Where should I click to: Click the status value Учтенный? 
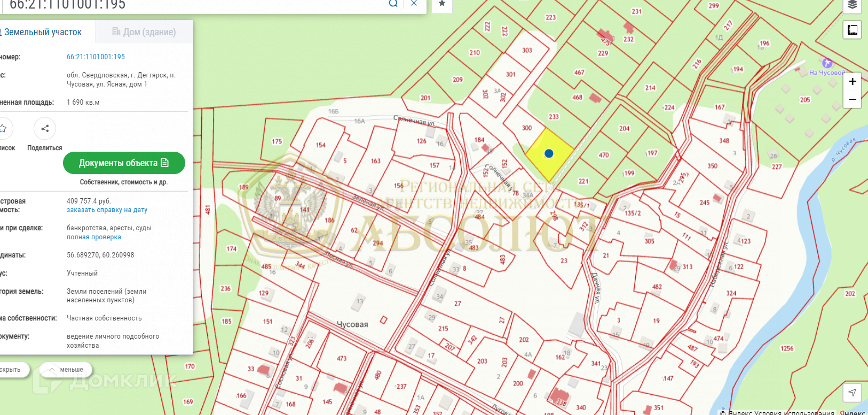click(x=82, y=273)
